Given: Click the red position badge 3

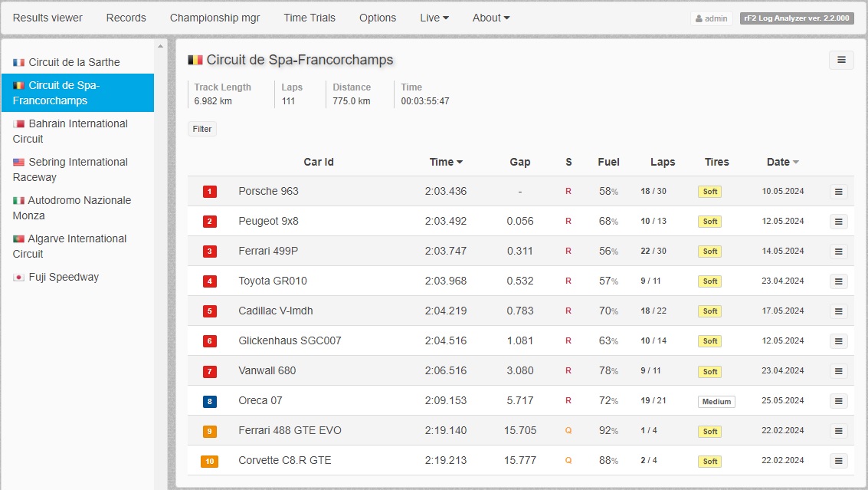Looking at the screenshot, I should (210, 252).
